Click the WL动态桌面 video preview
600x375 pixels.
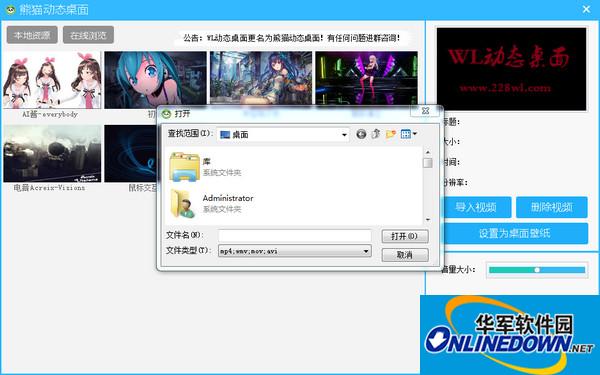click(x=511, y=69)
